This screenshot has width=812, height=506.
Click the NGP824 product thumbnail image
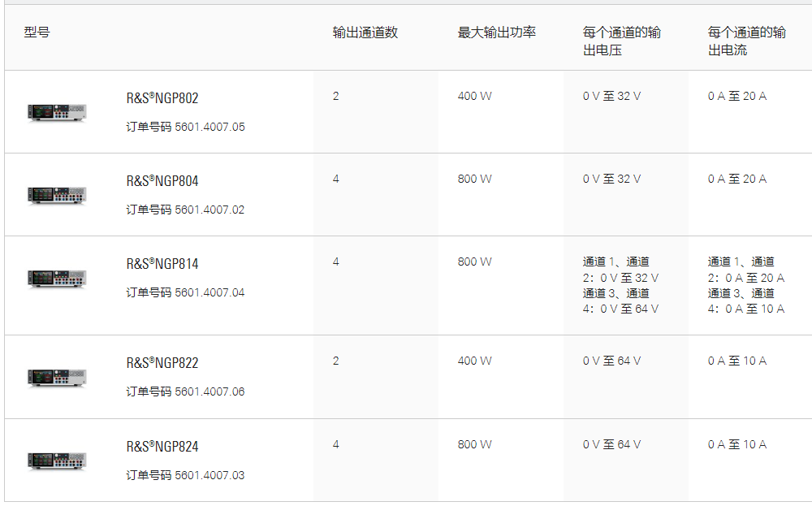click(x=57, y=461)
